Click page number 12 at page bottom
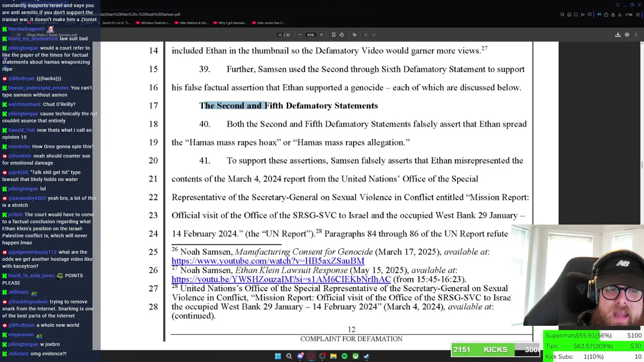 point(351,330)
